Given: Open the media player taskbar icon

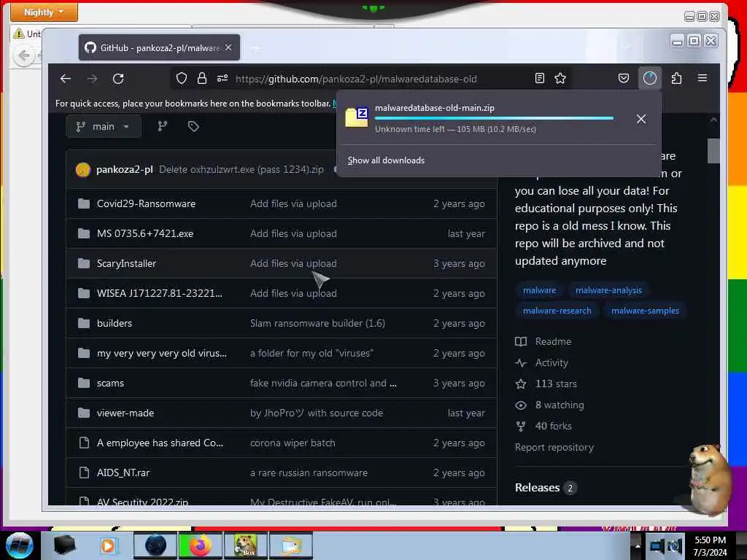Looking at the screenshot, I should pos(108,545).
